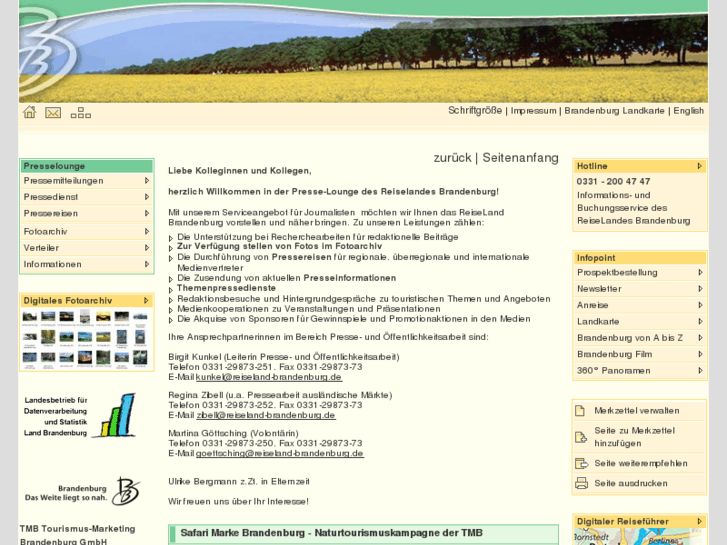
Task: Open the Impressum link
Action: point(533,111)
